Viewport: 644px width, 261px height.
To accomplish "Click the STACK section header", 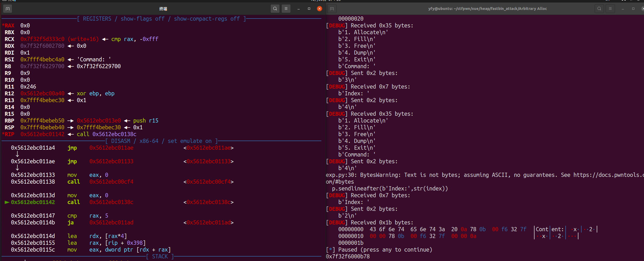I will pos(160,257).
